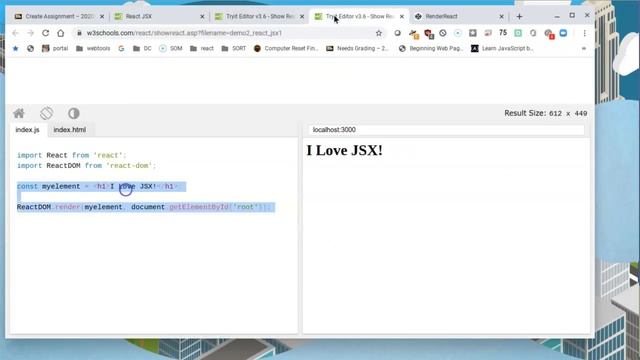Screen dimensions: 640x360
Task: Click the 'const myelement' code line
Action: [98, 187]
